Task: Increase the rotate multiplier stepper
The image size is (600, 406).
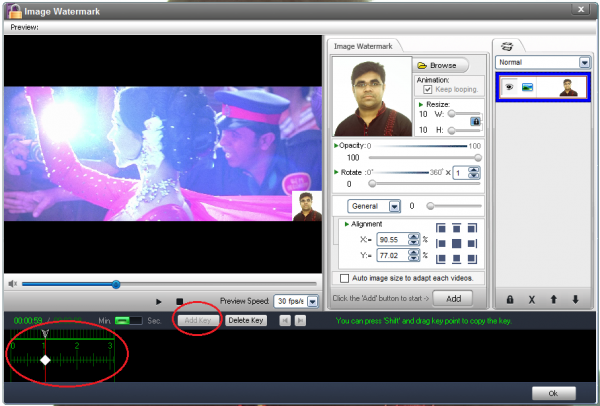Action: coord(474,170)
